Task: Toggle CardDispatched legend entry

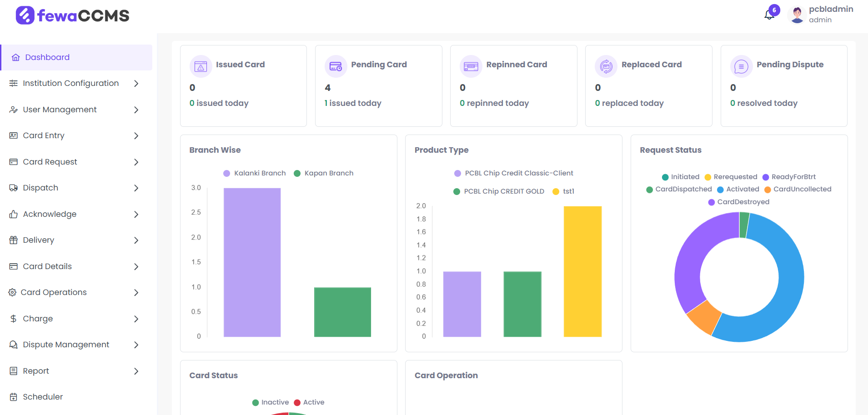Action: [679, 189]
